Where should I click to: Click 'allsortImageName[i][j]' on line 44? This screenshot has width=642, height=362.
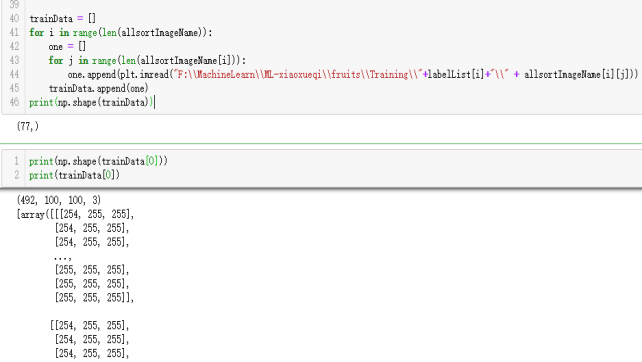(578, 75)
